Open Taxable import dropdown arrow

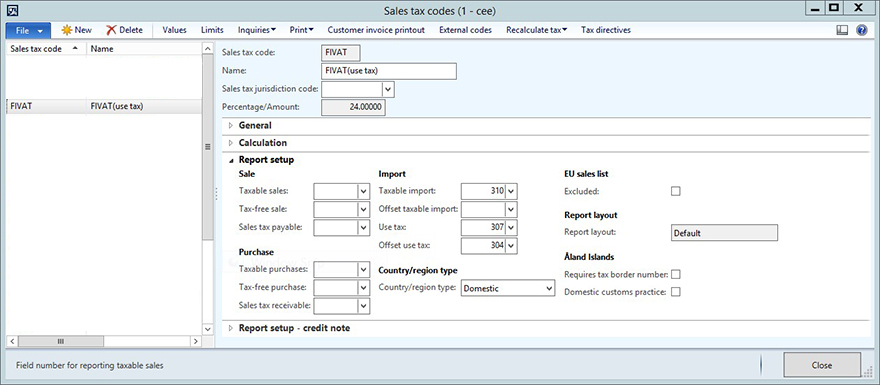[511, 191]
